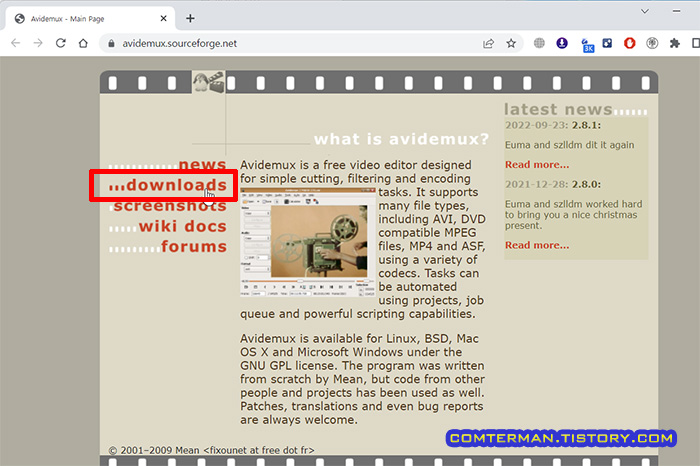Open the screenshots page link
Viewport: 700px width, 466px height.
point(170,206)
